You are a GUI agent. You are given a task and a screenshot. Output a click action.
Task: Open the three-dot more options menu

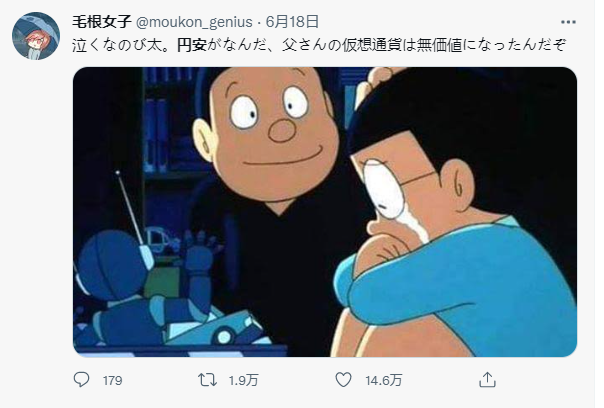coord(568,22)
